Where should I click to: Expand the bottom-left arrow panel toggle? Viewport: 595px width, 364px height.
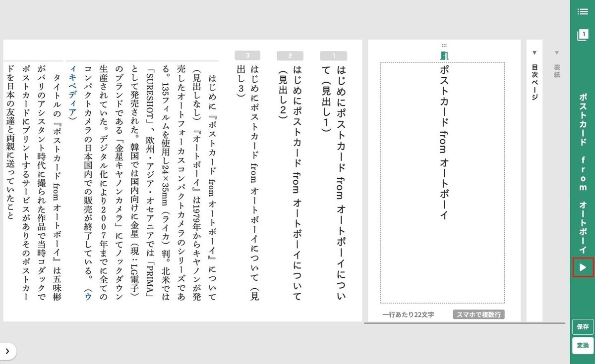coord(7,351)
